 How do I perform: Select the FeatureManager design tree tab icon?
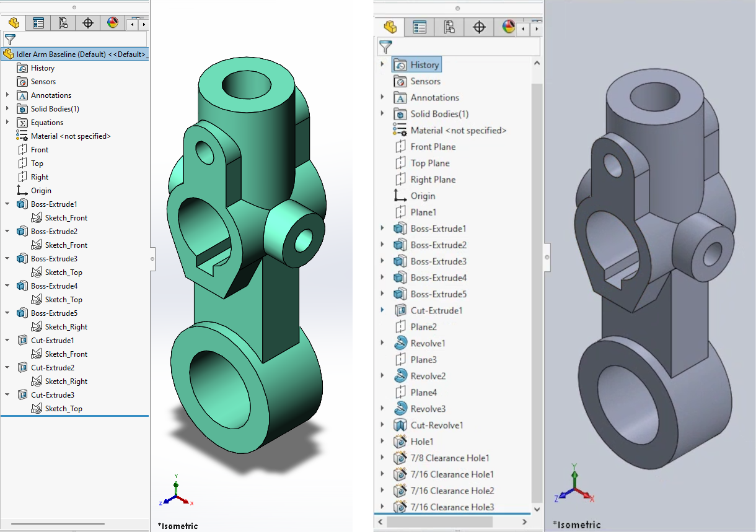[x=14, y=22]
